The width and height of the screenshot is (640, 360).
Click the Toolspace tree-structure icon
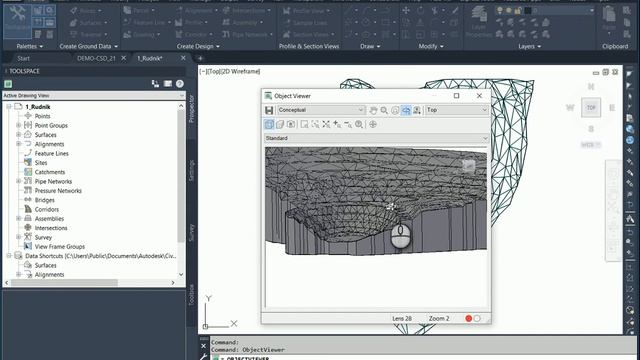tap(155, 84)
